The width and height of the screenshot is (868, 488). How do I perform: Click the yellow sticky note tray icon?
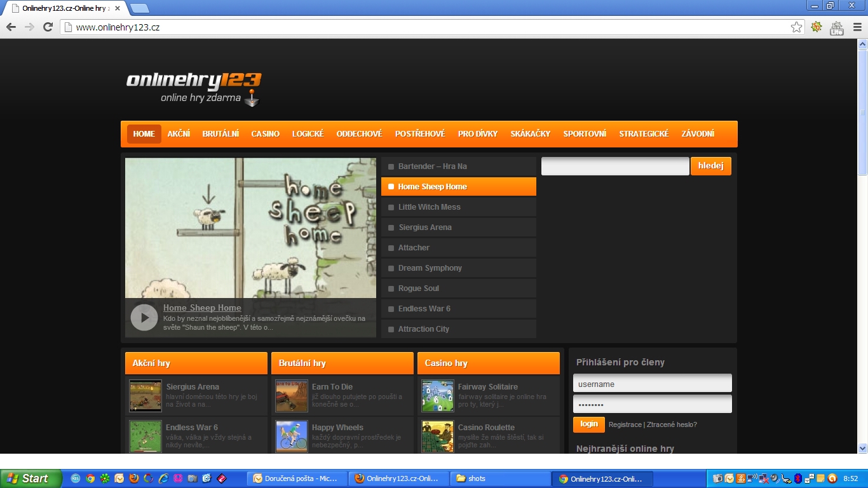821,478
